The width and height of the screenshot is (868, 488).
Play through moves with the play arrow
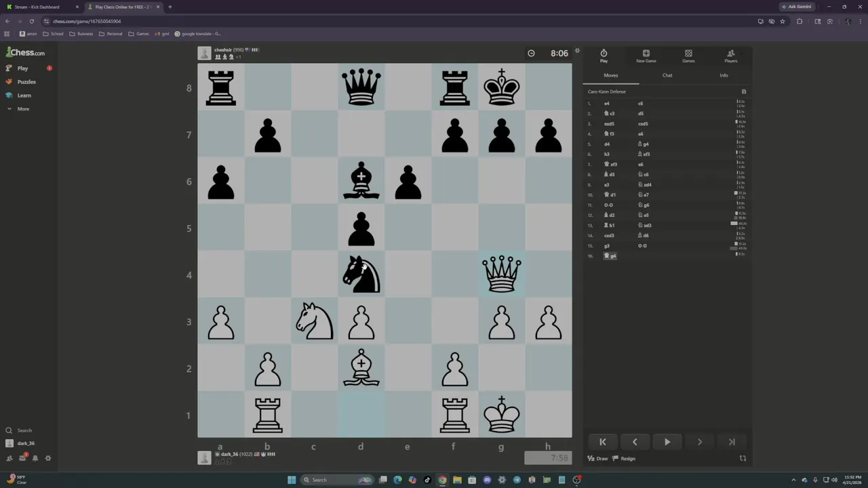pos(667,442)
